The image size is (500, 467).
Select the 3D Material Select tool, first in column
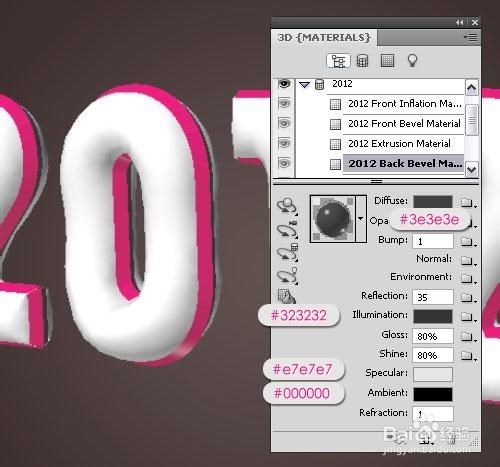tap(287, 206)
